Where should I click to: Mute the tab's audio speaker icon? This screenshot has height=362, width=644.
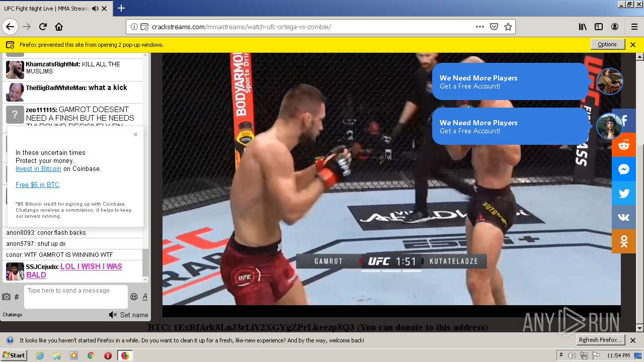(95, 9)
